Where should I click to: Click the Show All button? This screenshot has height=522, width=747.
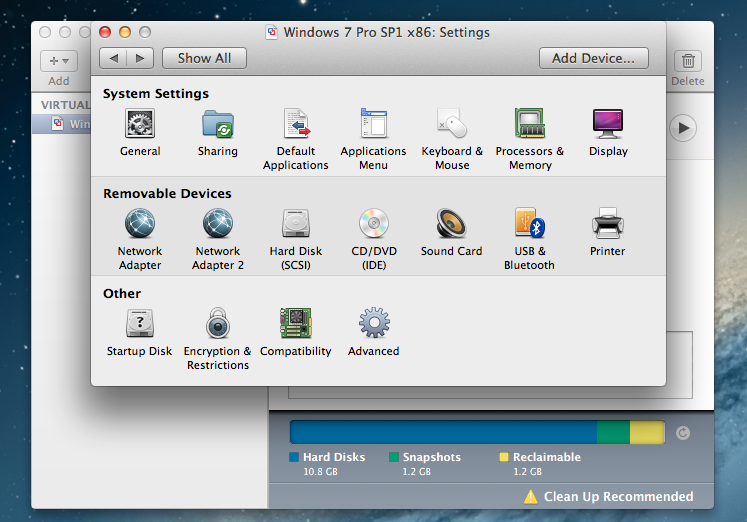point(204,58)
